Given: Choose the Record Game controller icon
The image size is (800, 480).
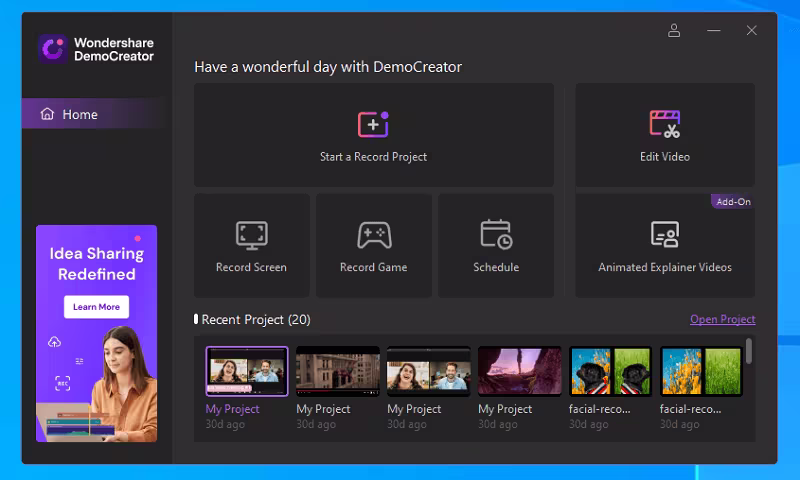Looking at the screenshot, I should (374, 235).
